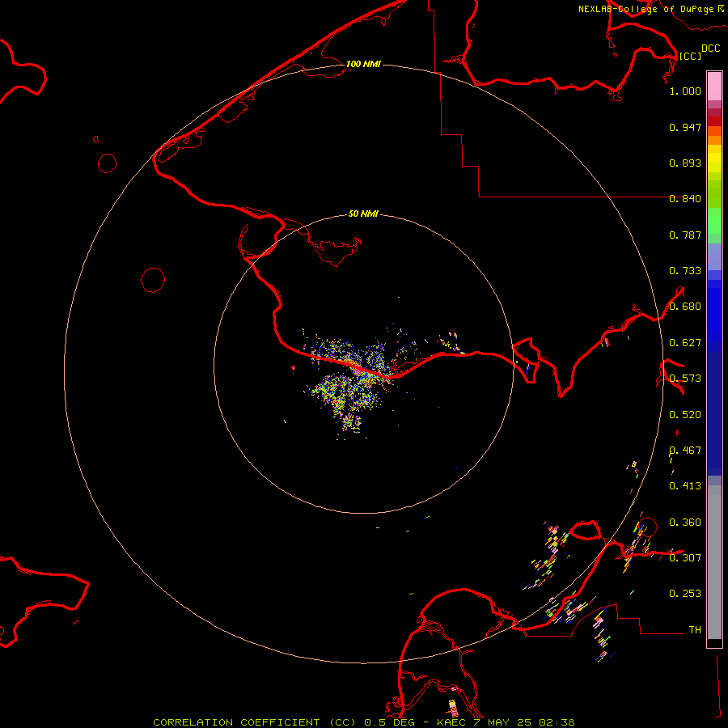
Task: Select the 0.947 scale value
Action: pyautogui.click(x=685, y=127)
